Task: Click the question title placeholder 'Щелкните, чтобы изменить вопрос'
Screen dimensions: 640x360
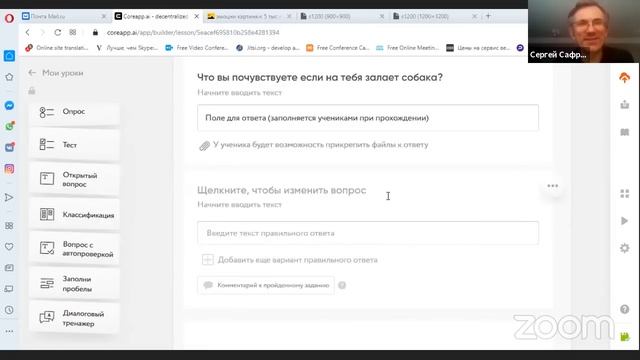Action: click(282, 190)
